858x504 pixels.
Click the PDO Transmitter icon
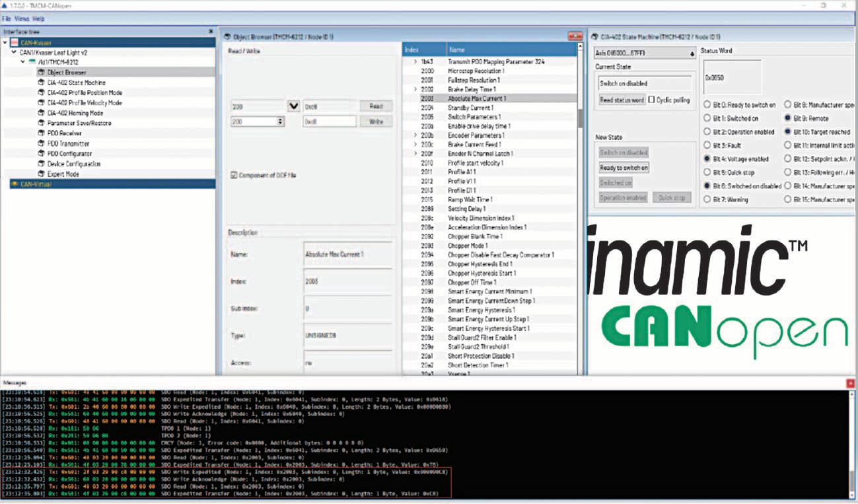click(x=41, y=143)
